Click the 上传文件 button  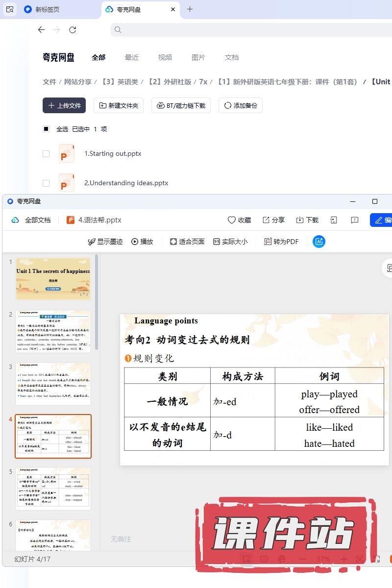pyautogui.click(x=64, y=105)
